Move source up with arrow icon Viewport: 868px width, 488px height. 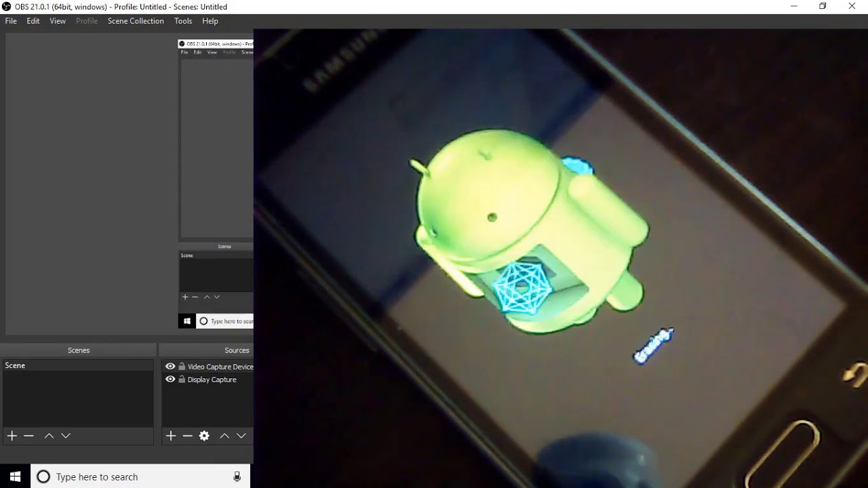pyautogui.click(x=224, y=436)
